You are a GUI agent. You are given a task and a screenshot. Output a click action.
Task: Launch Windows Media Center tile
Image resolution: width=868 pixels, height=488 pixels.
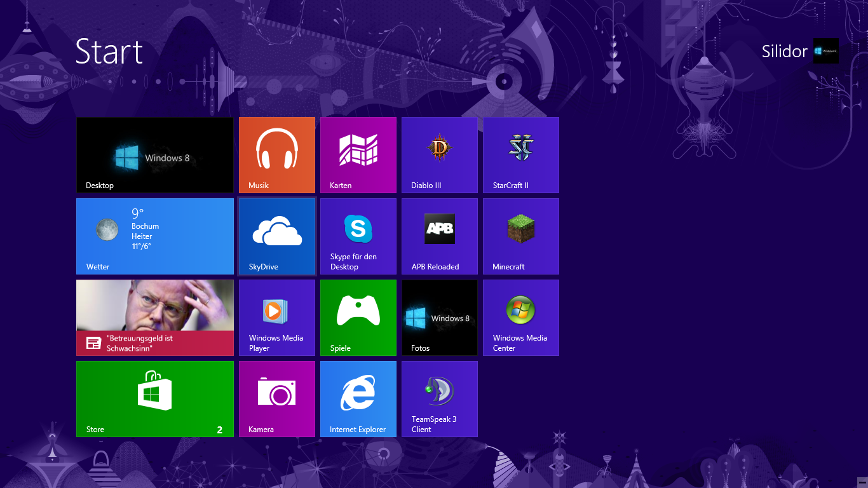(x=521, y=317)
